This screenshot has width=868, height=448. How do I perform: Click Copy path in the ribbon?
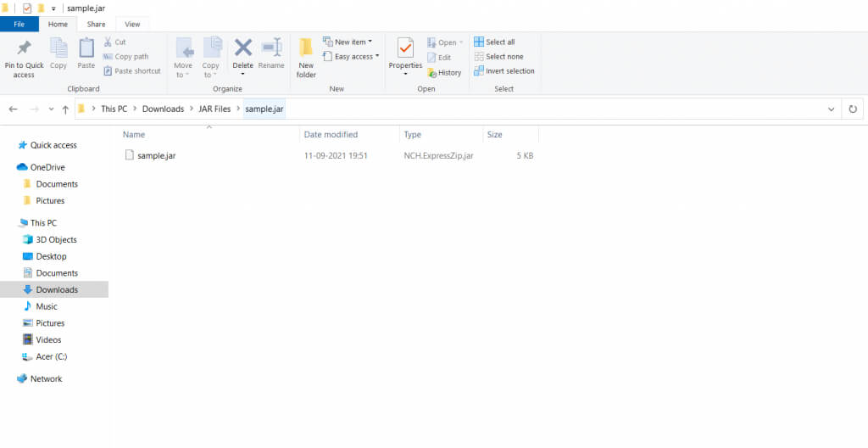click(125, 57)
